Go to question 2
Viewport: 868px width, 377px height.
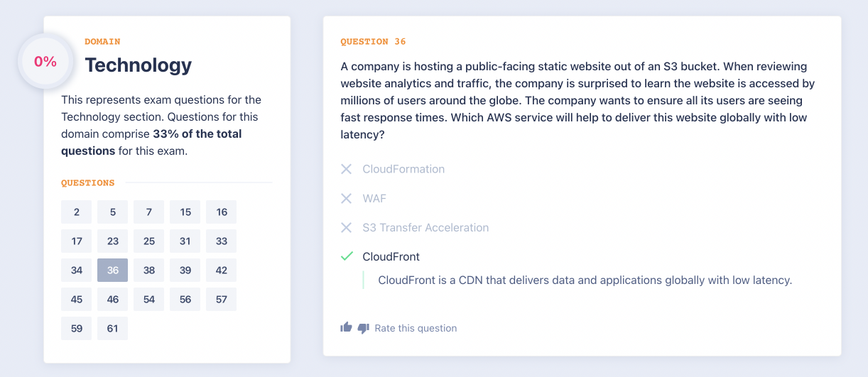click(77, 212)
